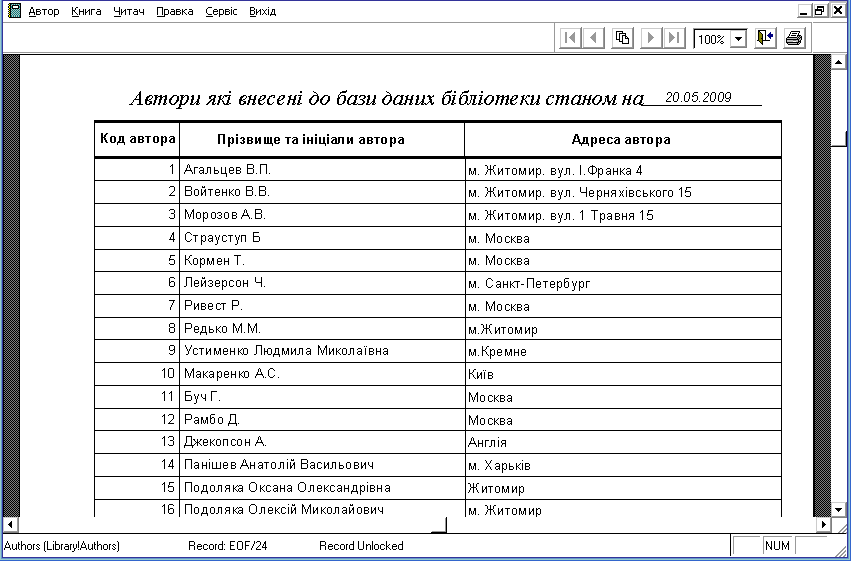Select the Джекопсон А. author cell
Screen dimensions: 852x561
coord(322,441)
